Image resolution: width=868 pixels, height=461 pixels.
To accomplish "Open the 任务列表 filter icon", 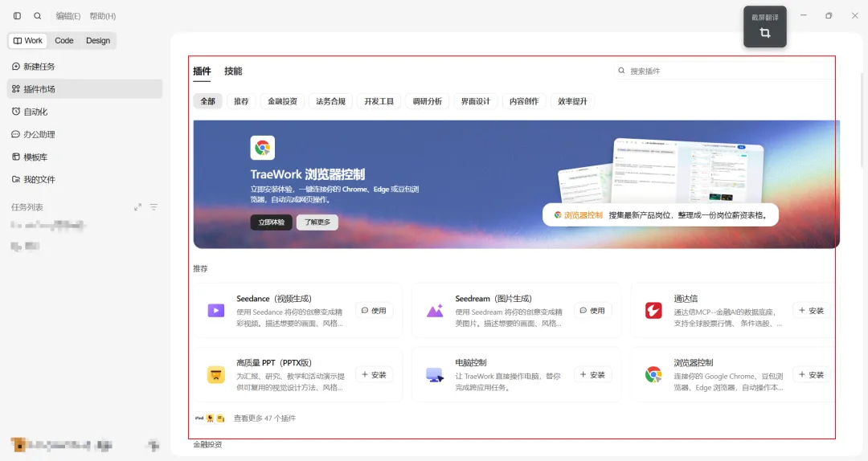I will coord(154,207).
